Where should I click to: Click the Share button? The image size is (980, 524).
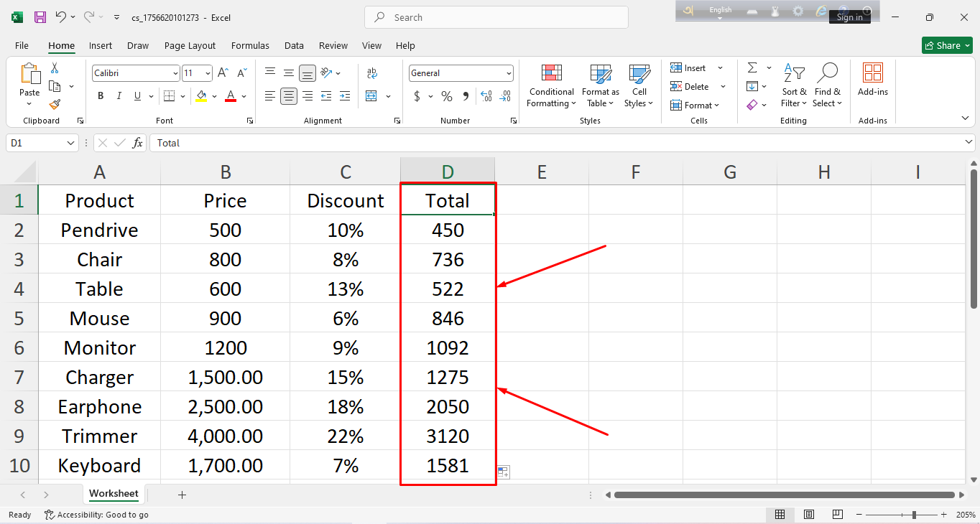click(947, 45)
